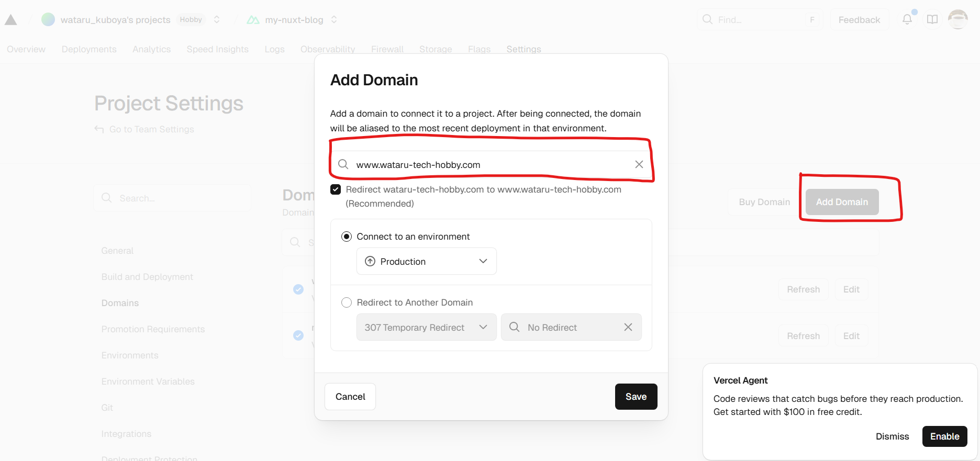Viewport: 980px width, 461px height.
Task: Open the Production environment dropdown
Action: point(426,261)
